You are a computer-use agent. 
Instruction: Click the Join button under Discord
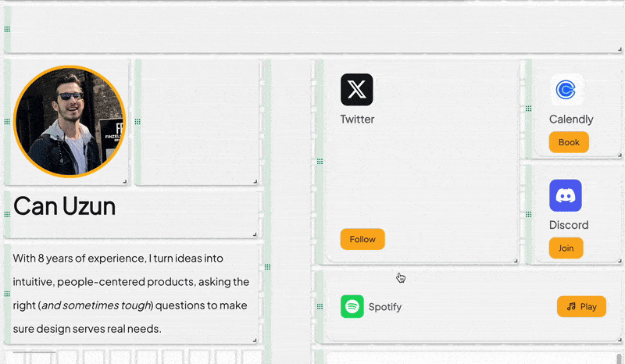[x=566, y=248]
